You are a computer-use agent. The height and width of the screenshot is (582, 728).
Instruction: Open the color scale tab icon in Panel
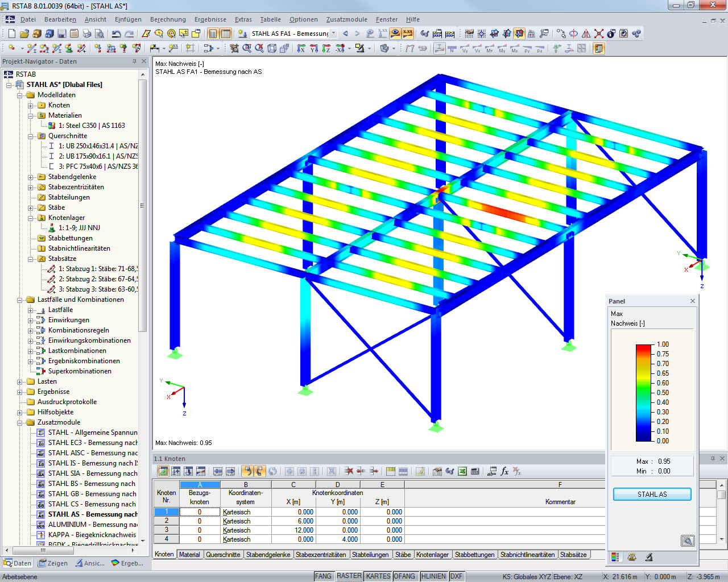coord(615,557)
